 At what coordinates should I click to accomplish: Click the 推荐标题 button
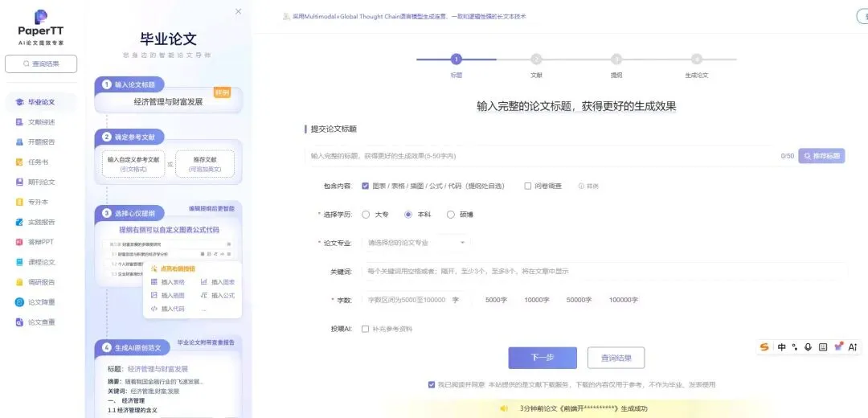coord(821,156)
